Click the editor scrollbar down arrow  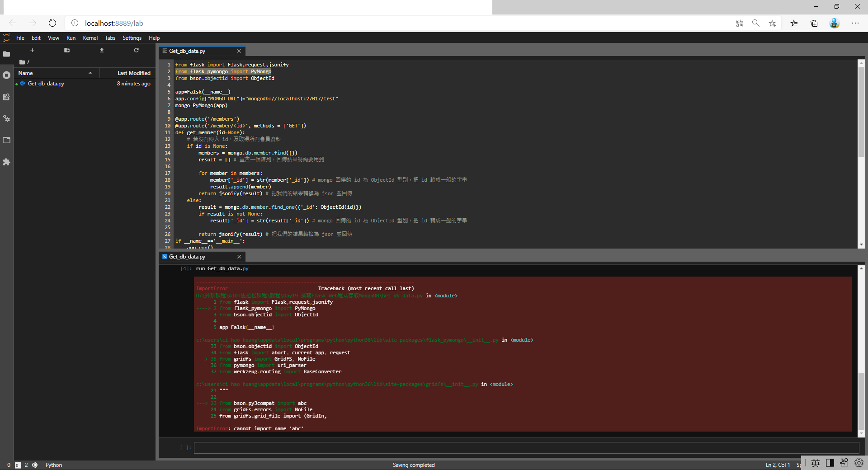861,244
